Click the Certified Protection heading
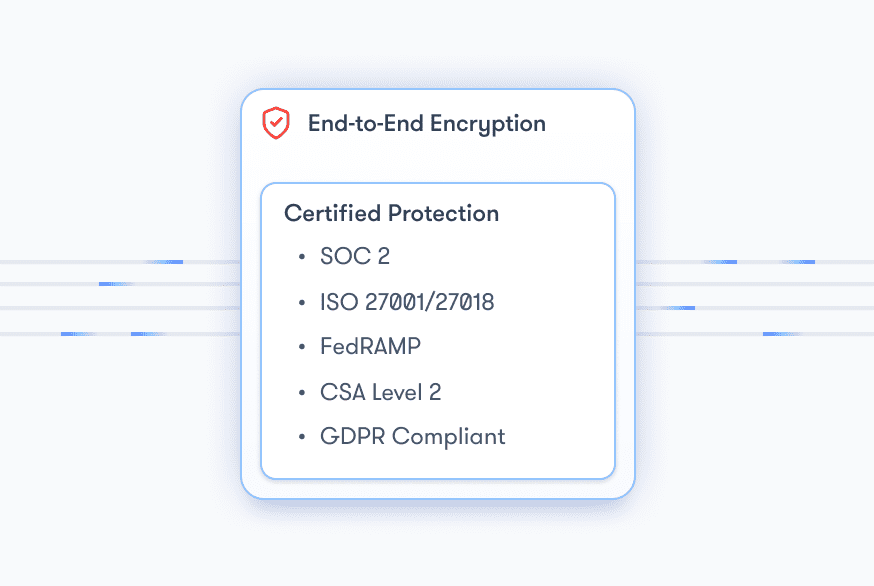This screenshot has height=586, width=874. click(391, 214)
